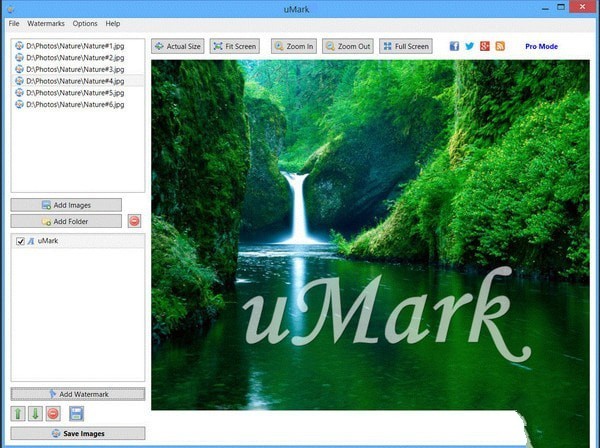Click the Actual Size button
600x448 pixels.
click(178, 46)
